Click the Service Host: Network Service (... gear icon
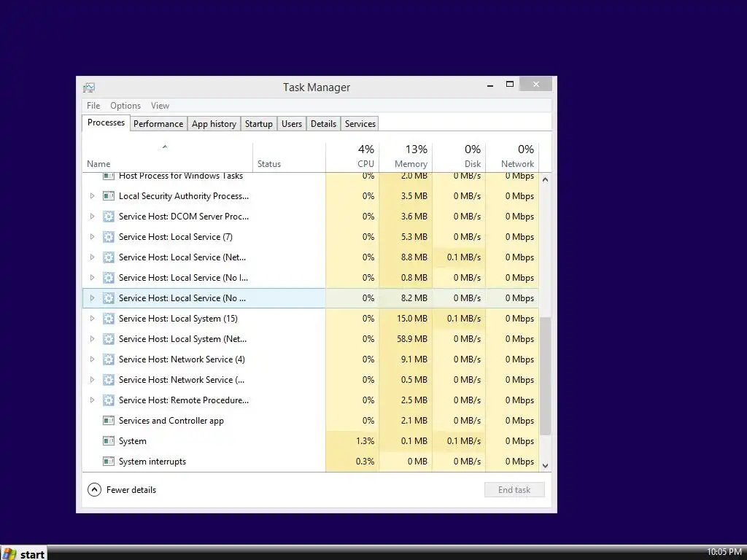747x560 pixels. tap(109, 380)
